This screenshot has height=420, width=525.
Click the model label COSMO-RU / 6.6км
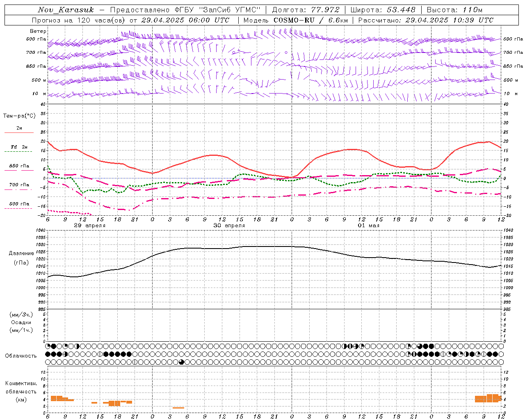(x=310, y=20)
